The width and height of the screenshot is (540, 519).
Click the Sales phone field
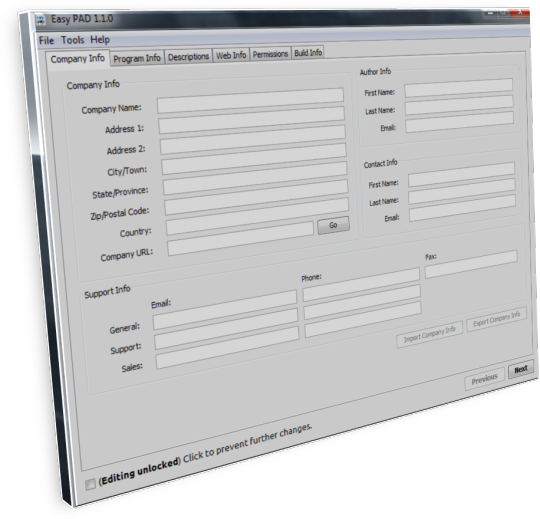(x=363, y=319)
